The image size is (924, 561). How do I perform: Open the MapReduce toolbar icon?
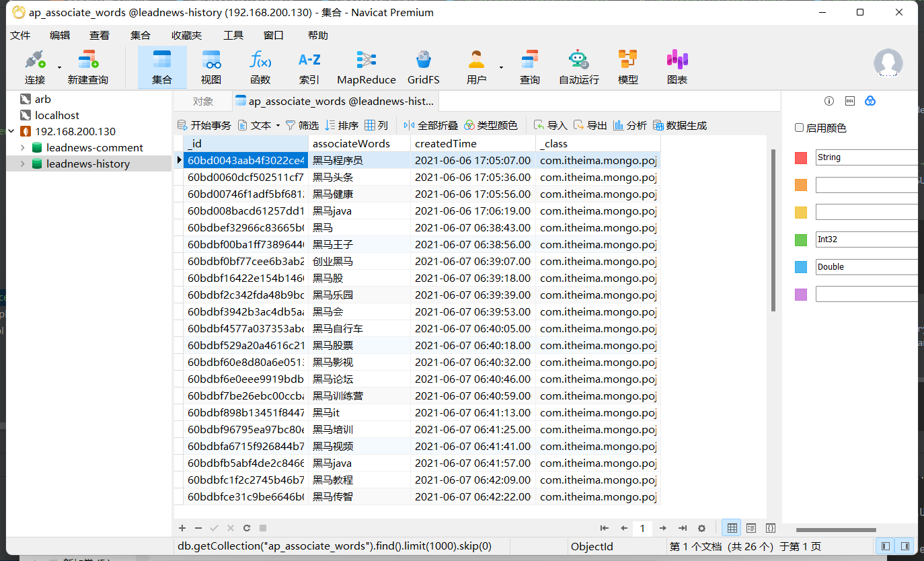[x=367, y=67]
